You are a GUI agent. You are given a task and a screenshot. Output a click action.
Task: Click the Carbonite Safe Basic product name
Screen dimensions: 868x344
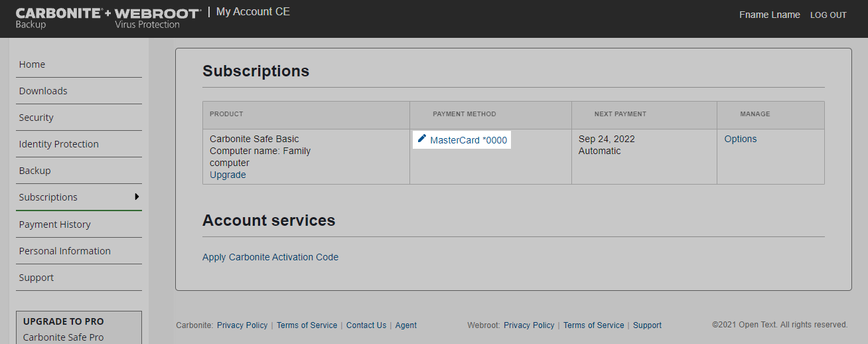coord(254,139)
